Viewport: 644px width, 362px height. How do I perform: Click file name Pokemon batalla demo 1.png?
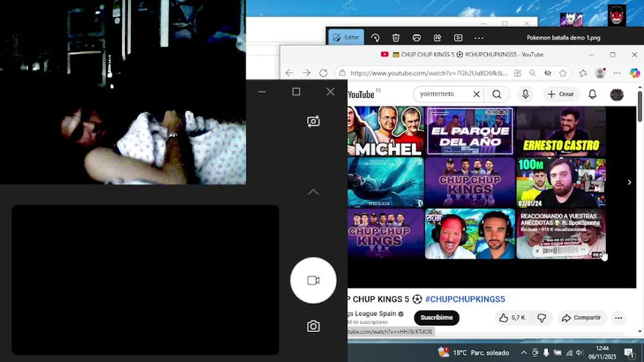(x=563, y=38)
